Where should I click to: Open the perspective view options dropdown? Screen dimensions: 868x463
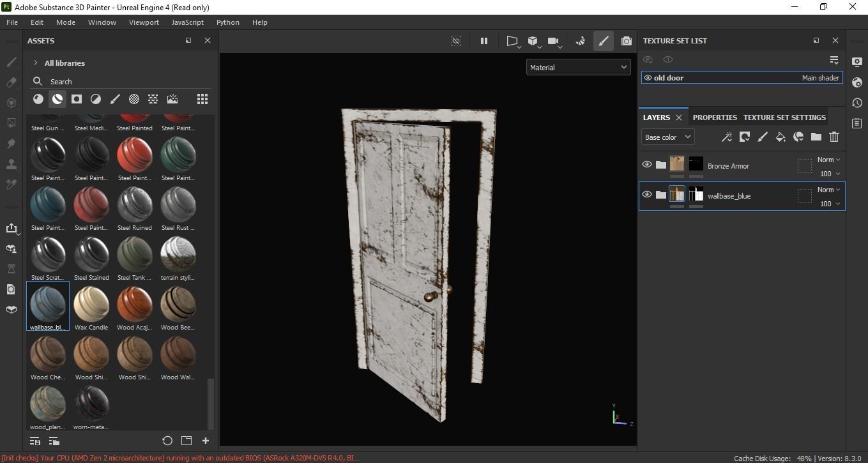pos(513,42)
